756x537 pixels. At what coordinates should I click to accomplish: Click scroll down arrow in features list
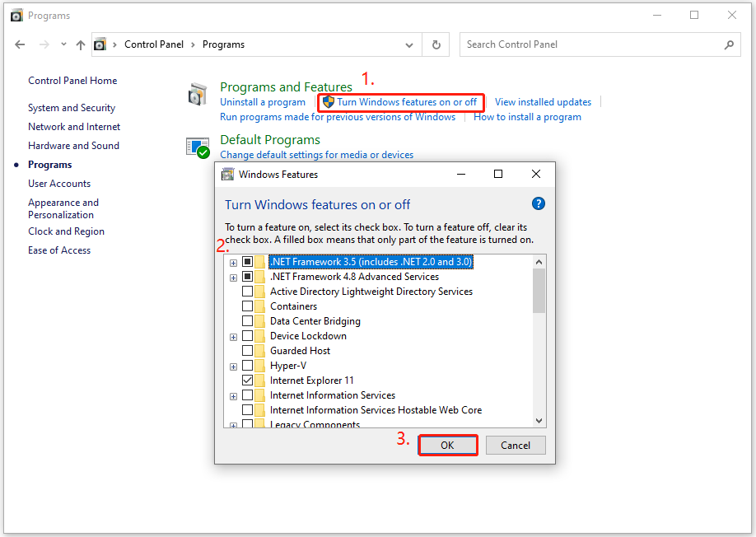tap(539, 421)
